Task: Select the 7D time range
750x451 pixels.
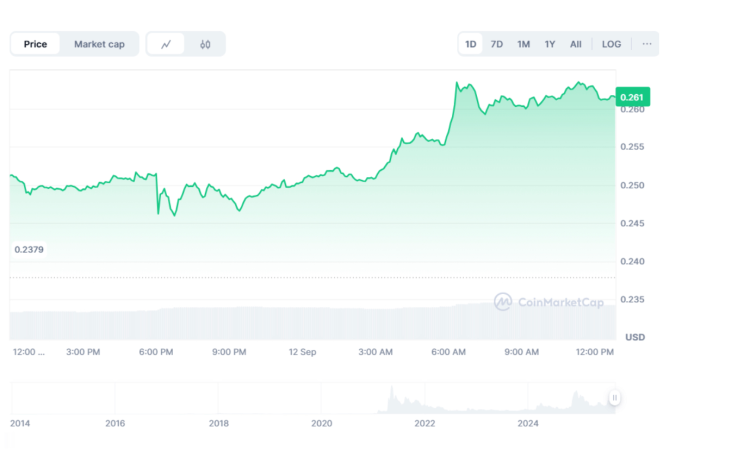Action: [497, 44]
